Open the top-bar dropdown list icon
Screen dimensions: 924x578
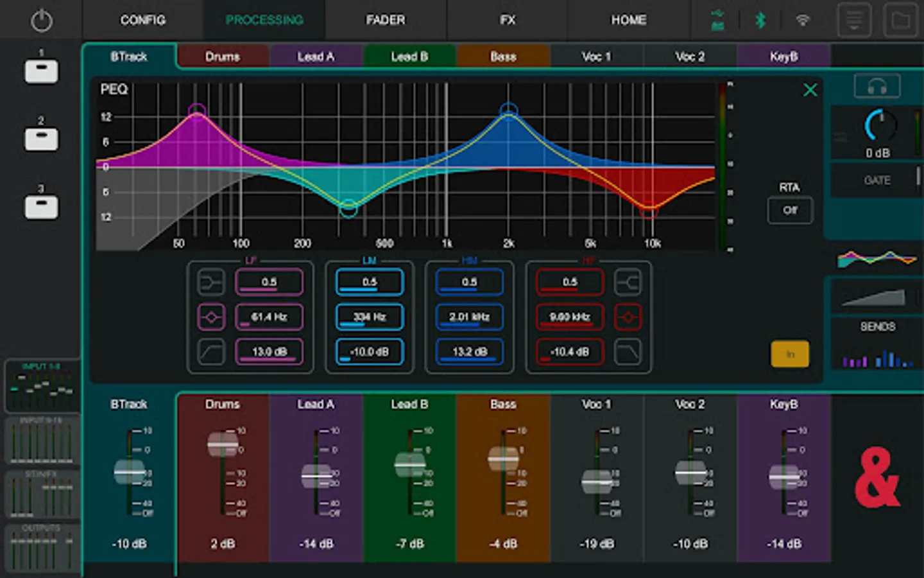point(854,21)
